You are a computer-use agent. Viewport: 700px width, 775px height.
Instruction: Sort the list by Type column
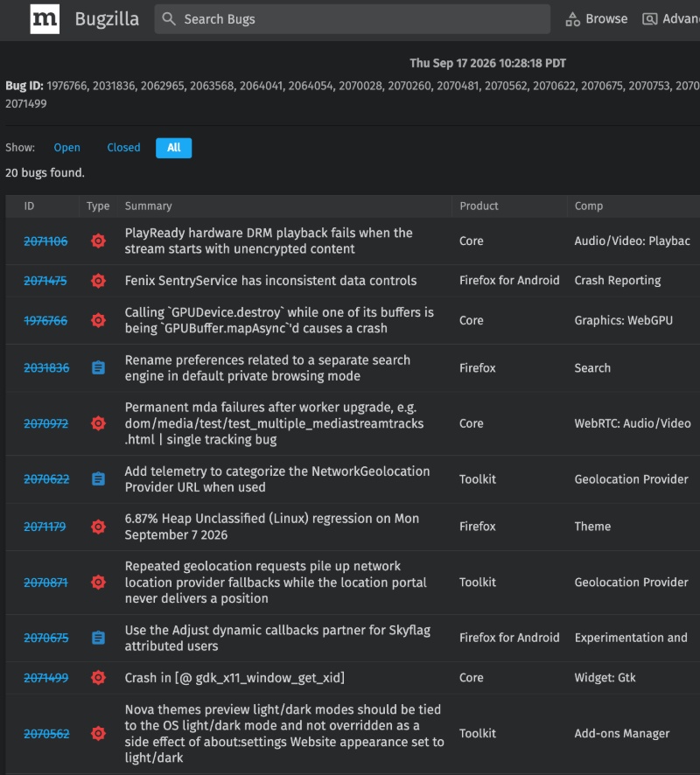tap(98, 206)
